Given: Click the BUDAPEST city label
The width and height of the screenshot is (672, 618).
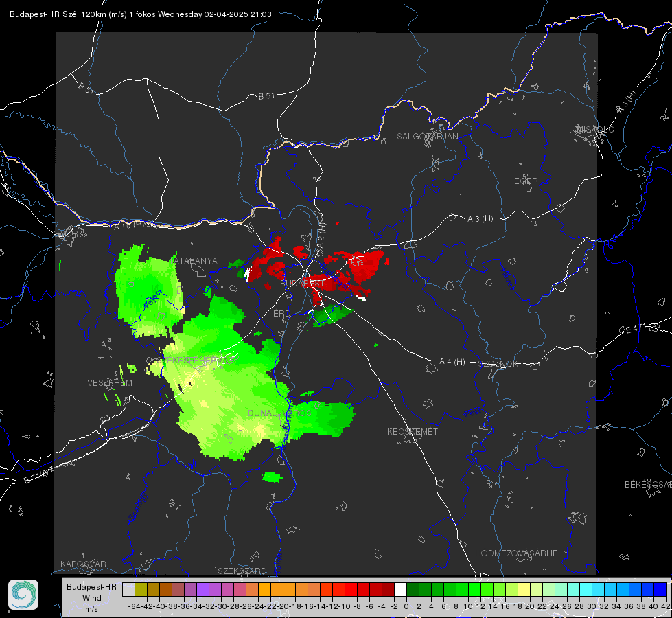Looking at the screenshot, I should click(x=303, y=284).
